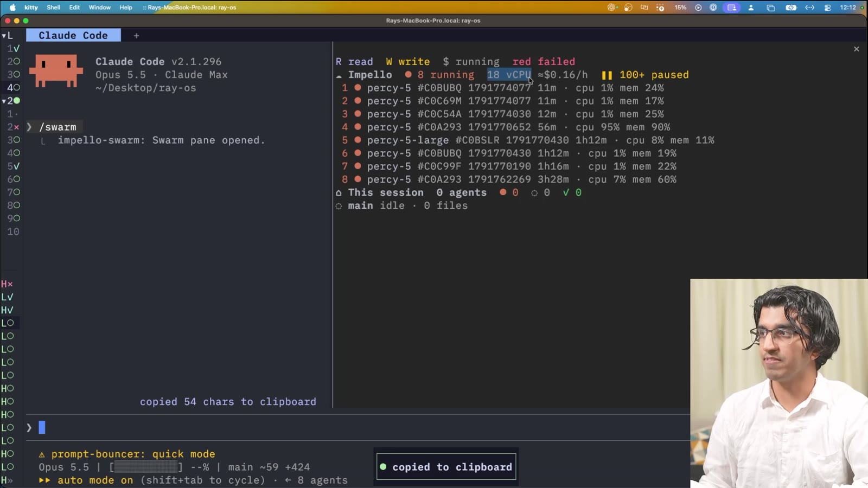Click the 15% menu bar indicator
This screenshot has height=488, width=868.
[680, 8]
